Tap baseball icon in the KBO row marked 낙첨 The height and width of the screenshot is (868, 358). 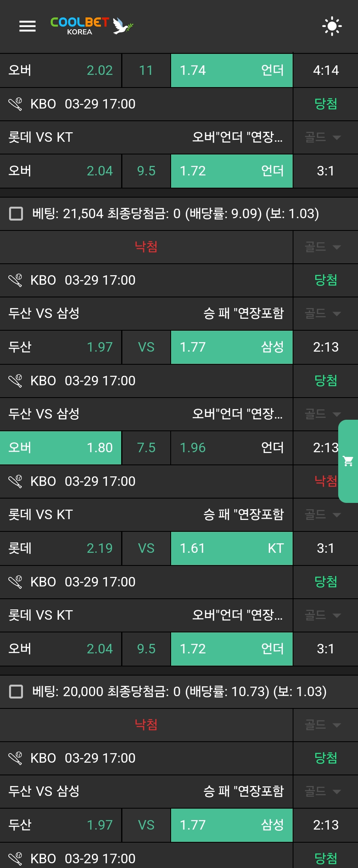(15, 481)
